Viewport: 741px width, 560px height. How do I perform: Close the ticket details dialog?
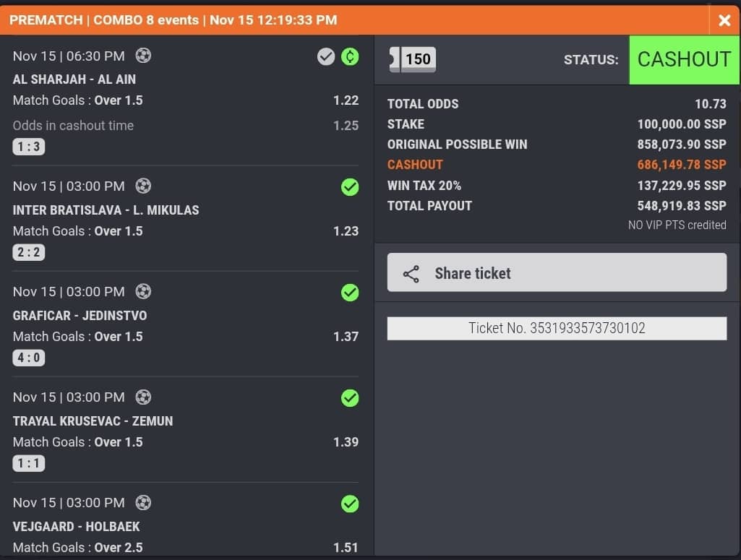tap(724, 20)
